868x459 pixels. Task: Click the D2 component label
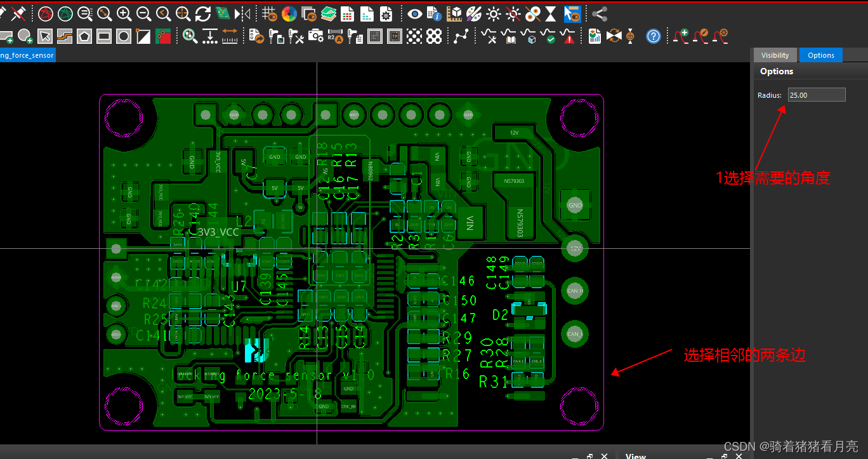[501, 314]
